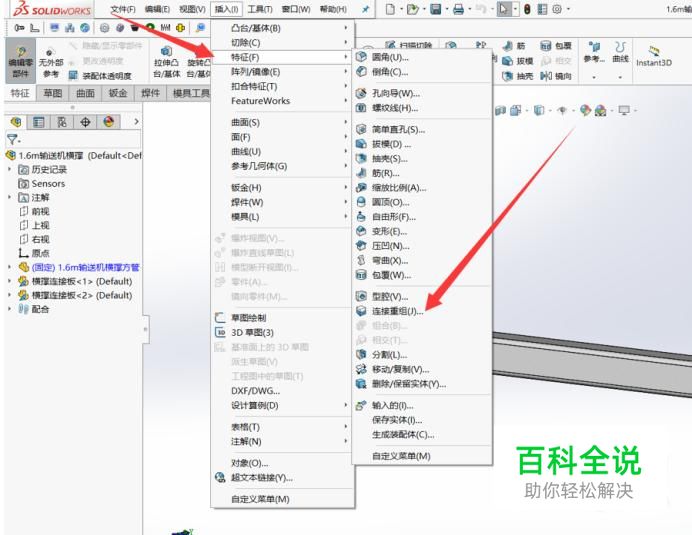This screenshot has height=535, width=692.
Task: Open the DisplayManager color ball tab
Action: coord(109,121)
